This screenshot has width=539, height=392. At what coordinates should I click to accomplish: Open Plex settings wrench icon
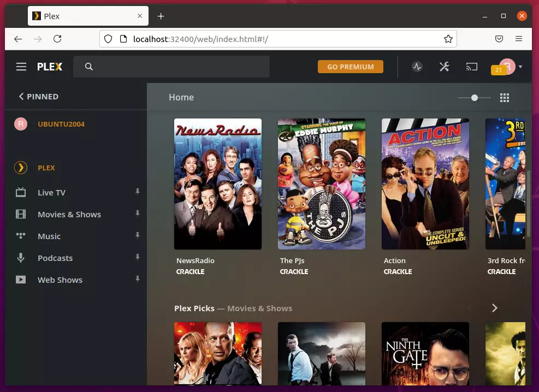(x=444, y=67)
